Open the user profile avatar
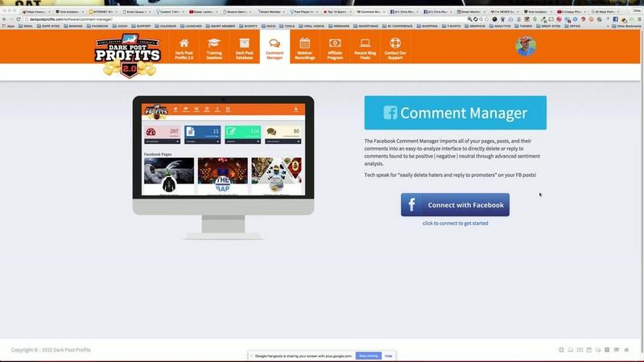Viewport: 644px width, 362px height. click(x=526, y=46)
